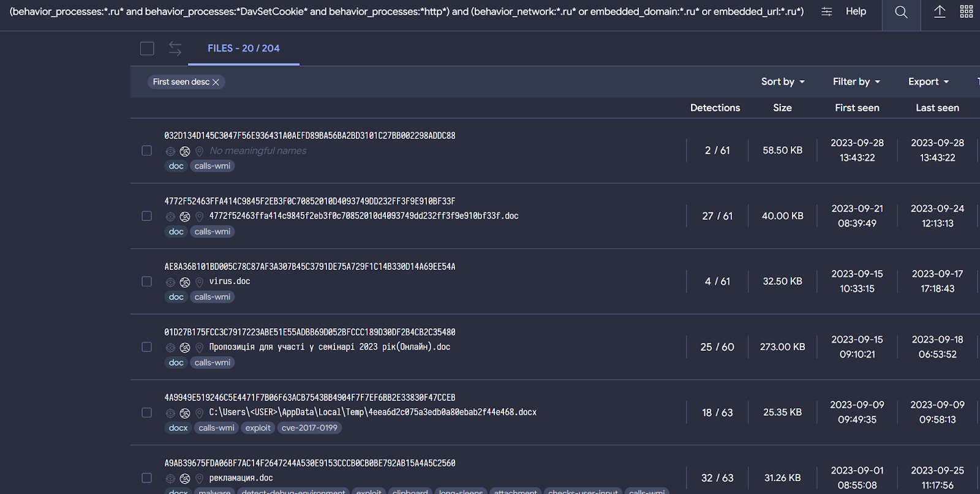
Task: Click similarity icon for virus.doc row
Action: tap(170, 282)
